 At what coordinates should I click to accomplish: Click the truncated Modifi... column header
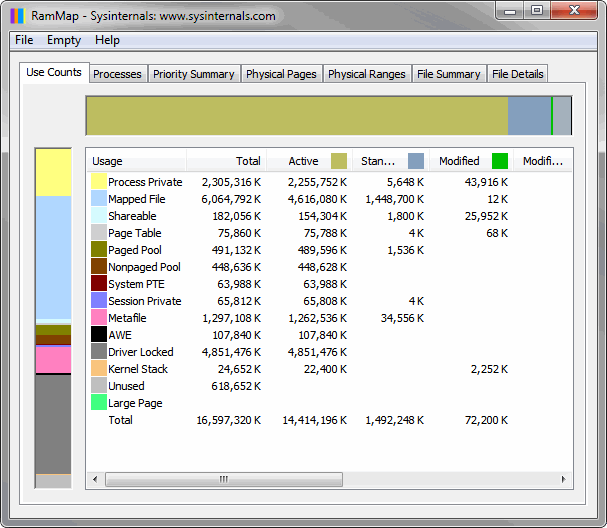pos(543,161)
